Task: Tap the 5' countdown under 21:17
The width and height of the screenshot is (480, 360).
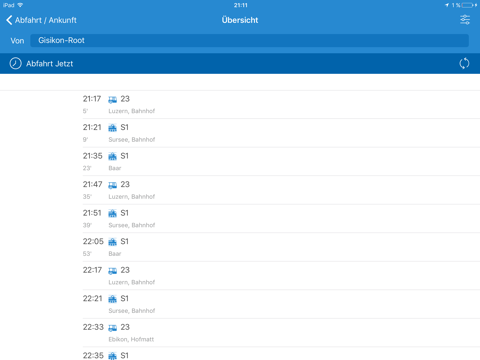Action: [x=85, y=111]
